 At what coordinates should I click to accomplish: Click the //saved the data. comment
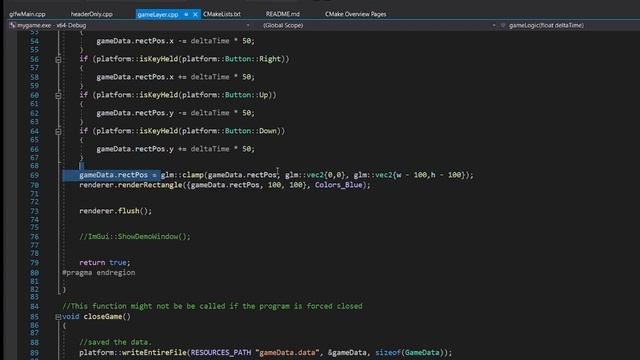[116, 342]
